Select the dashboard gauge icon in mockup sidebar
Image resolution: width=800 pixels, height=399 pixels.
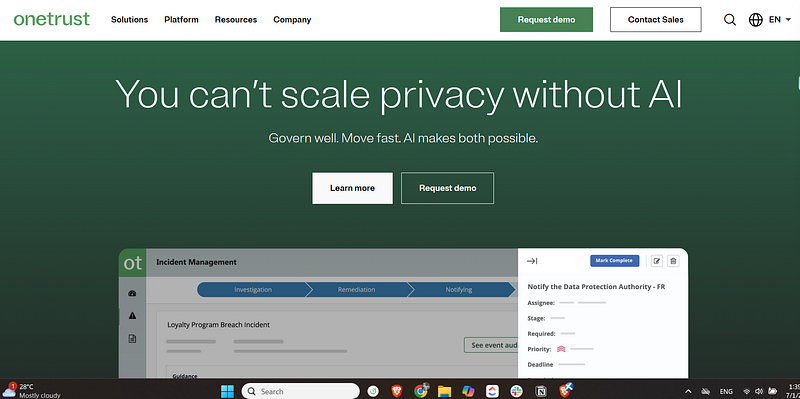[133, 293]
